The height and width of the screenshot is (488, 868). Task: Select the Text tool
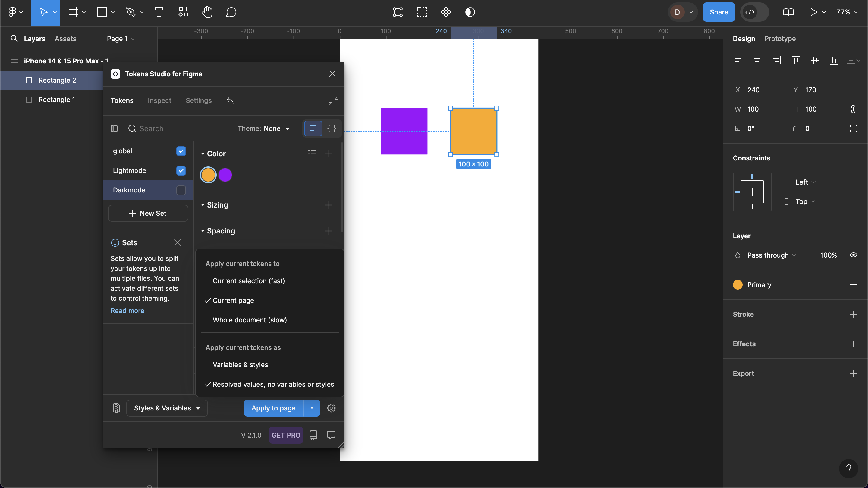[159, 12]
